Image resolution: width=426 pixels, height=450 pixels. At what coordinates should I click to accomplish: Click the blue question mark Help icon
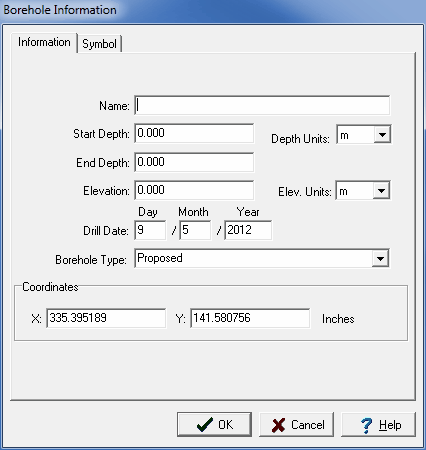coord(366,425)
